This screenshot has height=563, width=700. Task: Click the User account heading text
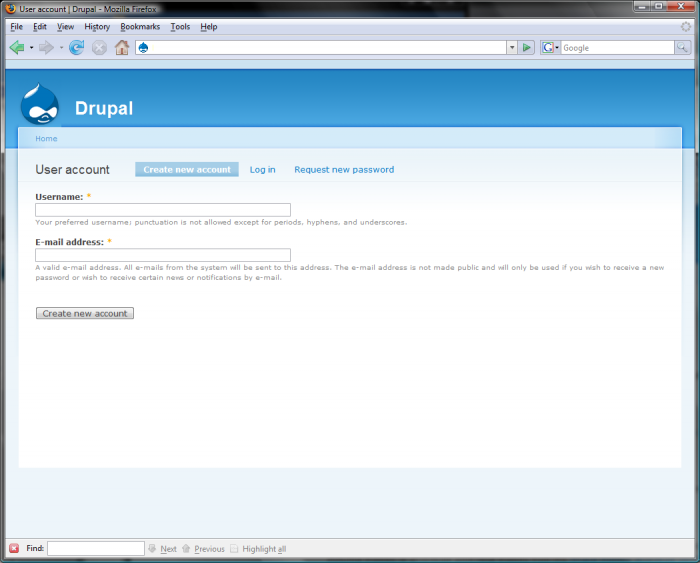(x=72, y=170)
